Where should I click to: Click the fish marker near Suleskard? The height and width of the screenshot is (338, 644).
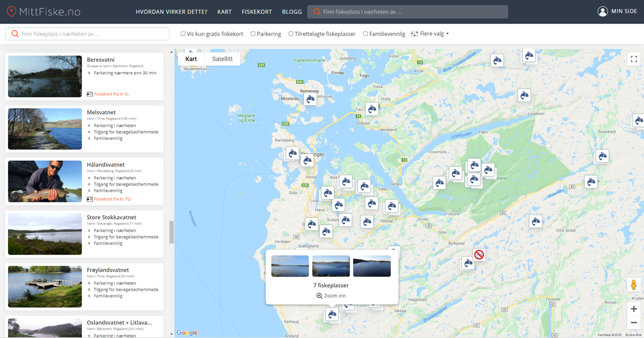point(602,156)
